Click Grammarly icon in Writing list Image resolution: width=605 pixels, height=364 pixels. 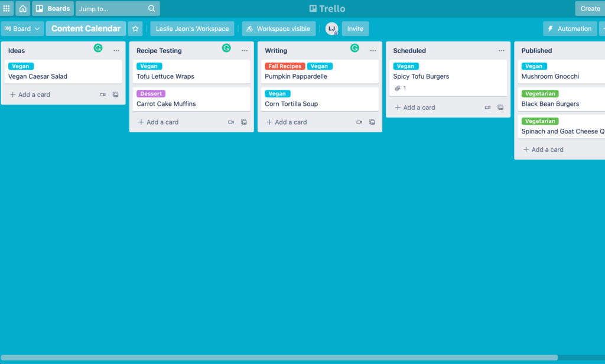(x=354, y=48)
